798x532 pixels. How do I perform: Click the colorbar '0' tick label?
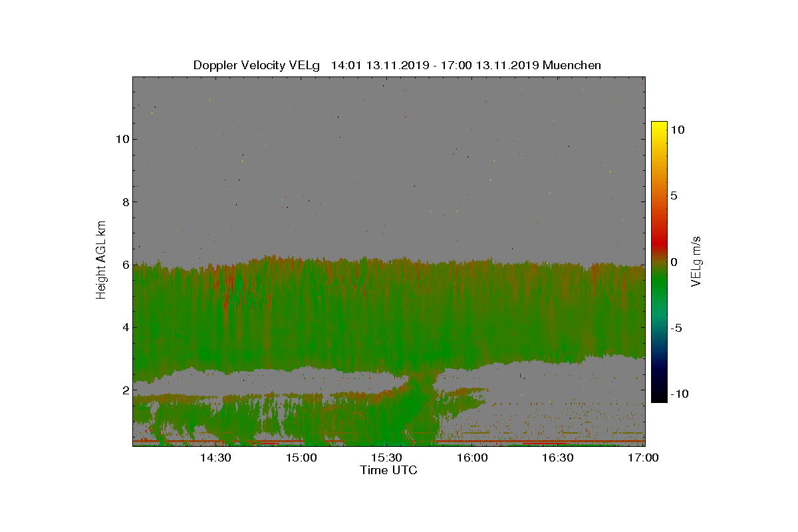tap(674, 262)
